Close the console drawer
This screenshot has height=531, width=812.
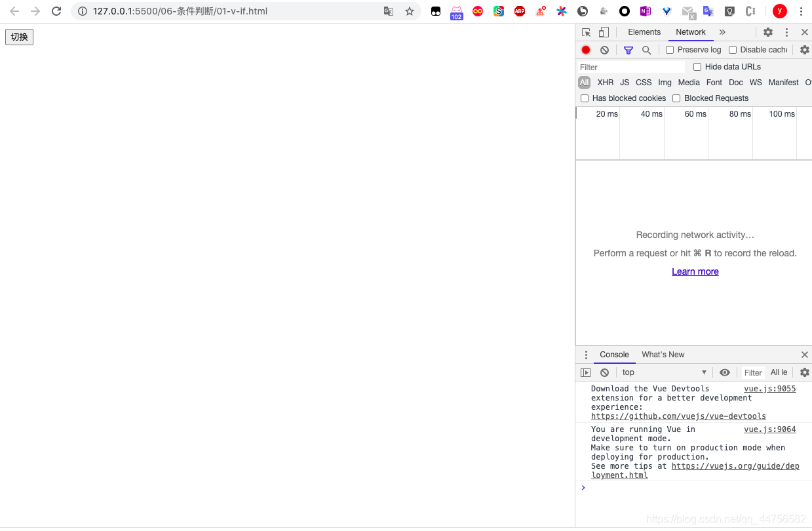(805, 355)
